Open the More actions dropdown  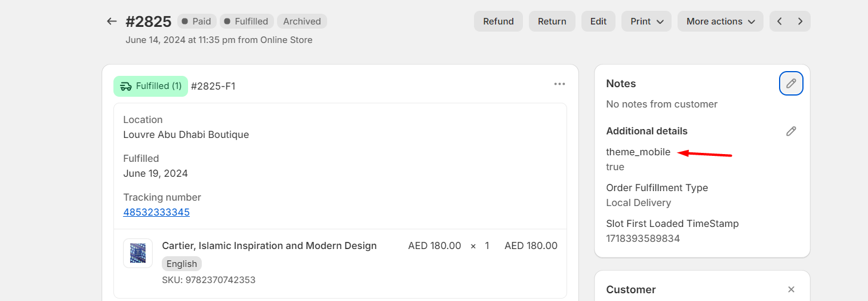coord(720,21)
